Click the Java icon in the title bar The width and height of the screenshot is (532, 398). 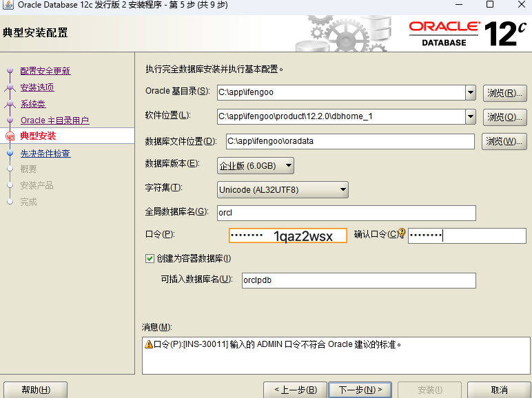(x=8, y=4)
